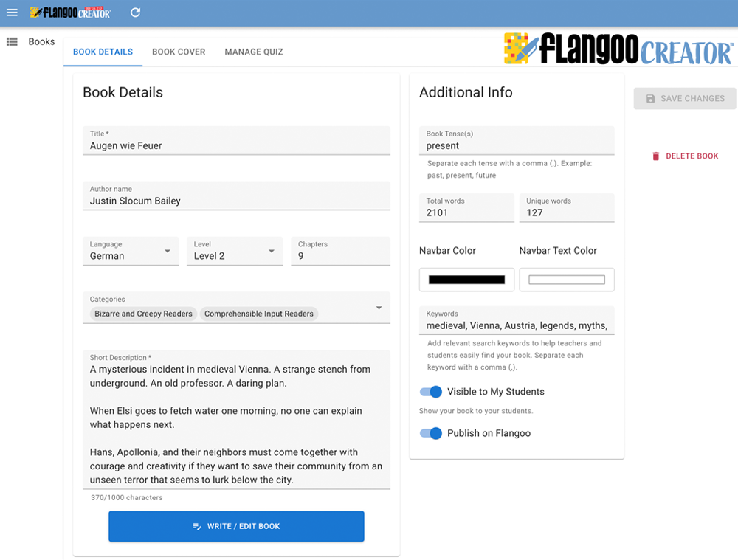Click the floppy disk save icon
This screenshot has width=738, height=560.
point(650,99)
